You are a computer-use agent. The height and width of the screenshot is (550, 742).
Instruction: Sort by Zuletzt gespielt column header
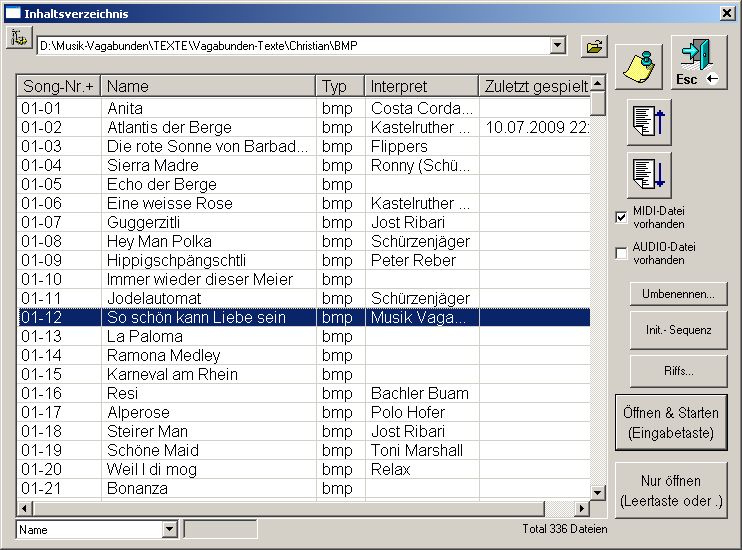[x=535, y=86]
